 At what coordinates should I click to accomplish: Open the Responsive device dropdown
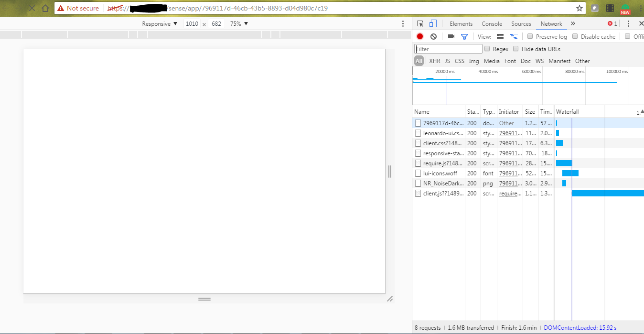pos(159,23)
